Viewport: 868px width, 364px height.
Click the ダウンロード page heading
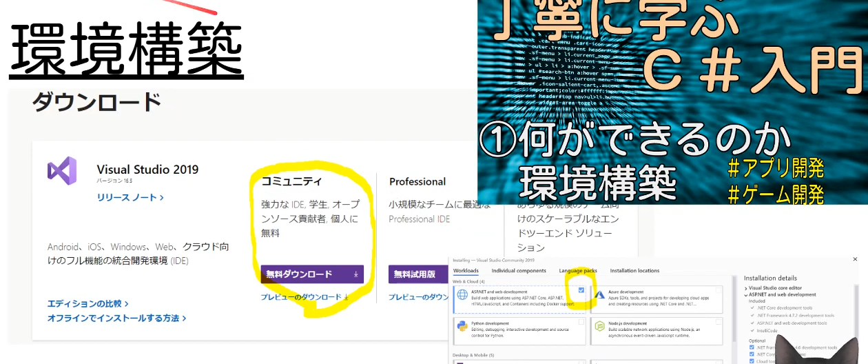tap(96, 101)
